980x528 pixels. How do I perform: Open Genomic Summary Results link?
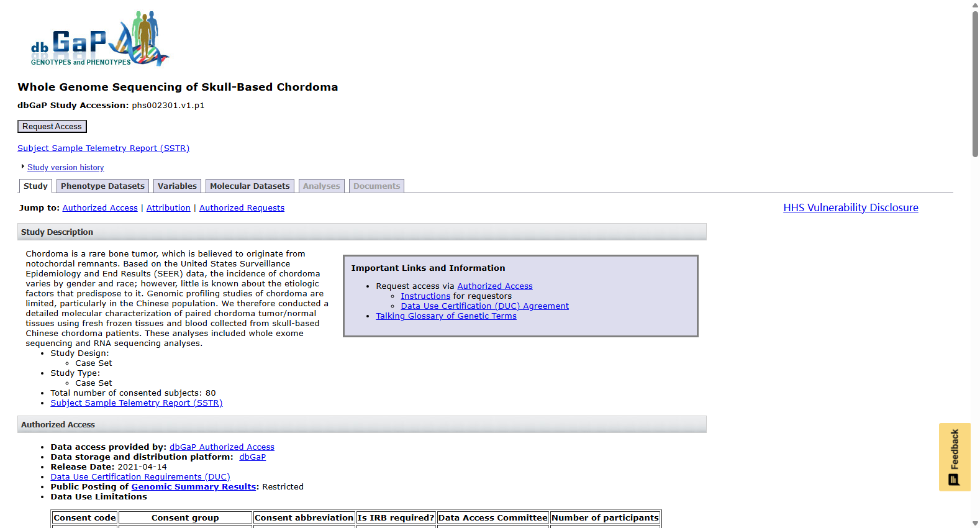pos(194,487)
